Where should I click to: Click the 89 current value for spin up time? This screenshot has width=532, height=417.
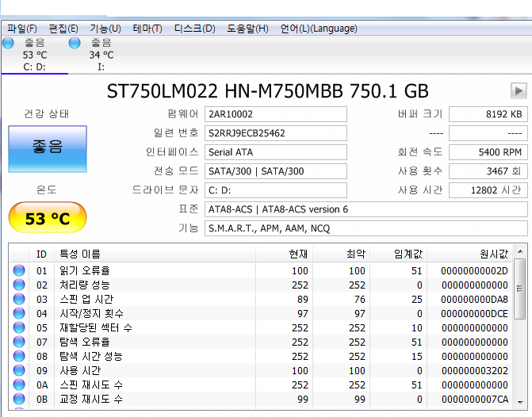[303, 299]
